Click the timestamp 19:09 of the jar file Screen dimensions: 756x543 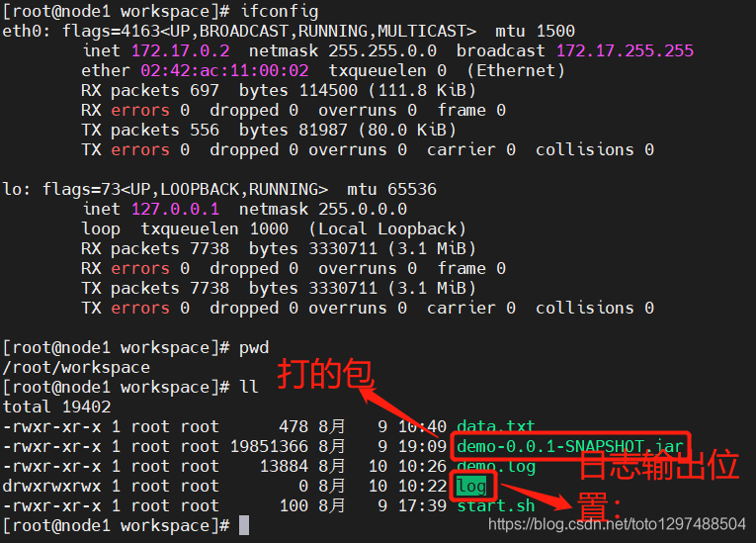point(422,446)
